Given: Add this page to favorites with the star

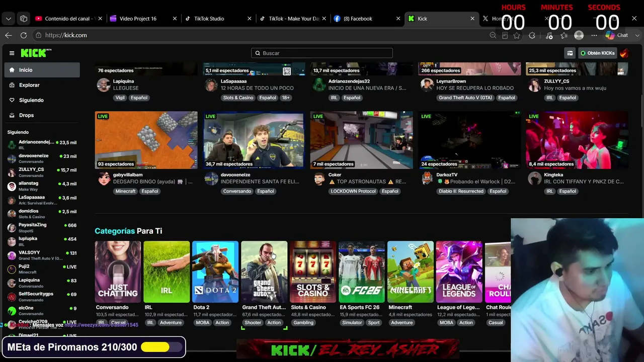Looking at the screenshot, I should (517, 35).
